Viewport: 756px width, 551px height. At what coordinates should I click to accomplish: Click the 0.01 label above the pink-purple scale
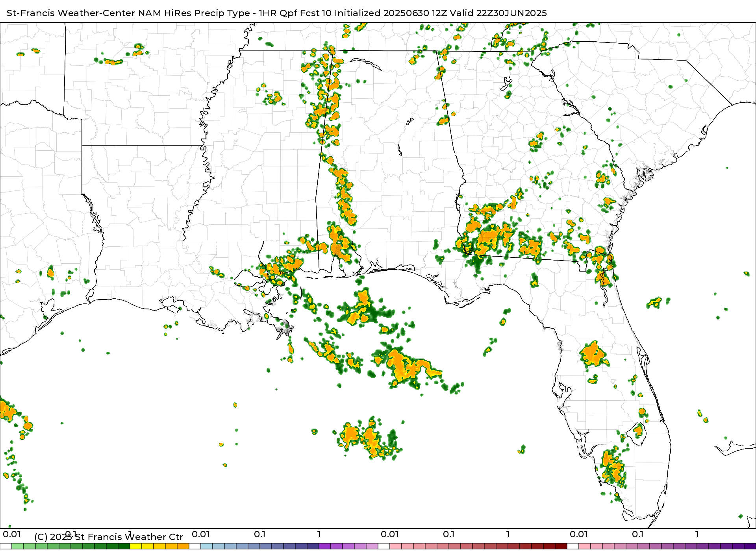(578, 534)
